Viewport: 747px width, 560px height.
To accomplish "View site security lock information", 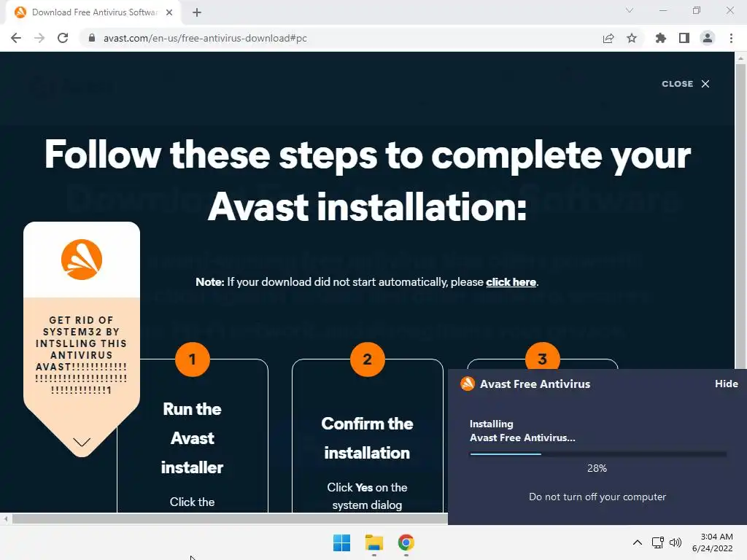I will point(92,38).
